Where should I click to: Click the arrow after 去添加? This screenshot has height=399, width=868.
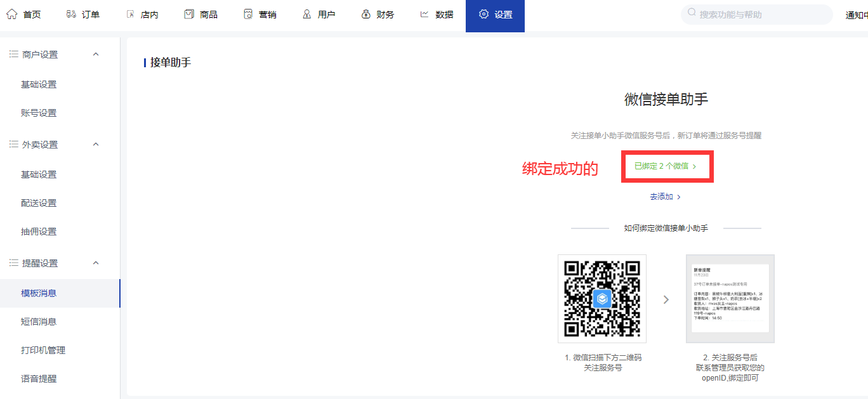pyautogui.click(x=678, y=197)
